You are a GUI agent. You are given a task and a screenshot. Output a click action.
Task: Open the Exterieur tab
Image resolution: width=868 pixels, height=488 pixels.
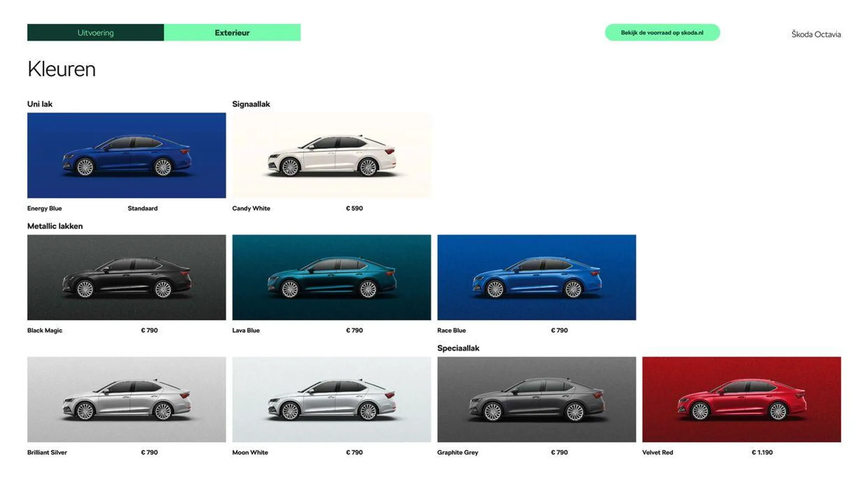coord(232,33)
